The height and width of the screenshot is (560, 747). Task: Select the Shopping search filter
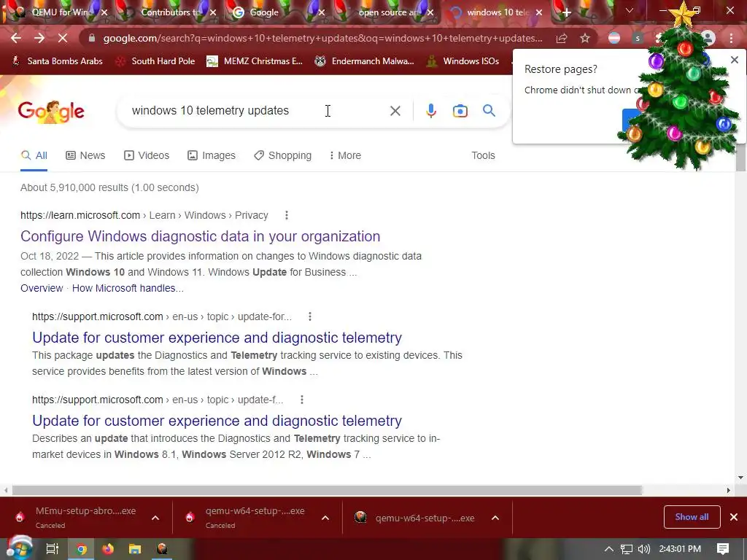(x=282, y=155)
